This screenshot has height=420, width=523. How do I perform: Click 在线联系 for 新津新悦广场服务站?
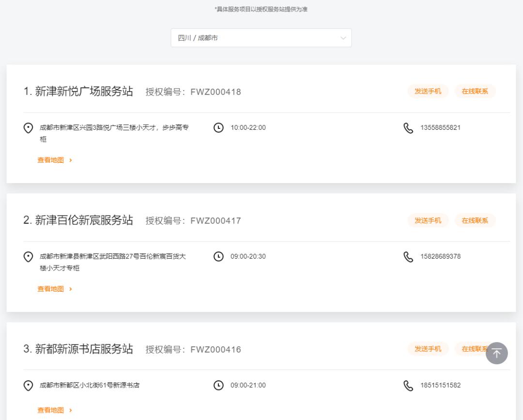(x=475, y=91)
